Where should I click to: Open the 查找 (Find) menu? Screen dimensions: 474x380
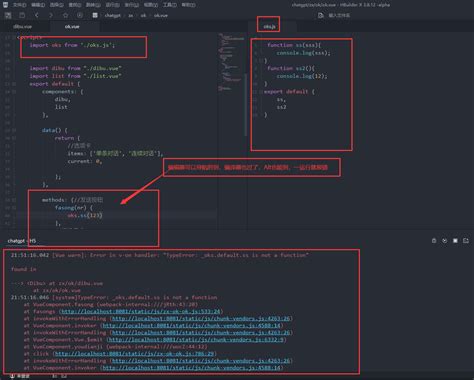[x=75, y=5]
